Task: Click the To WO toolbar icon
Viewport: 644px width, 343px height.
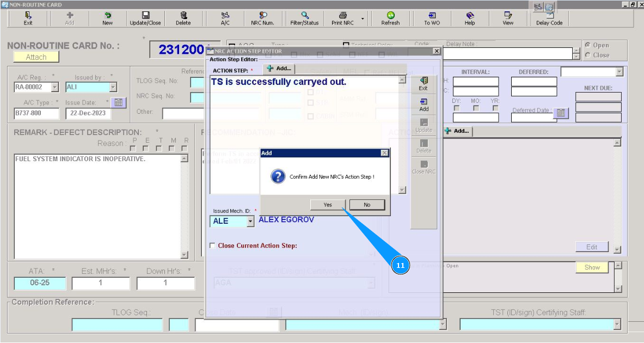Action: tap(432, 16)
